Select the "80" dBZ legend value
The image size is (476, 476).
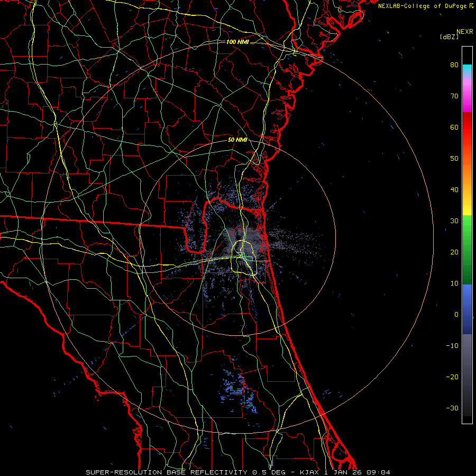(454, 65)
